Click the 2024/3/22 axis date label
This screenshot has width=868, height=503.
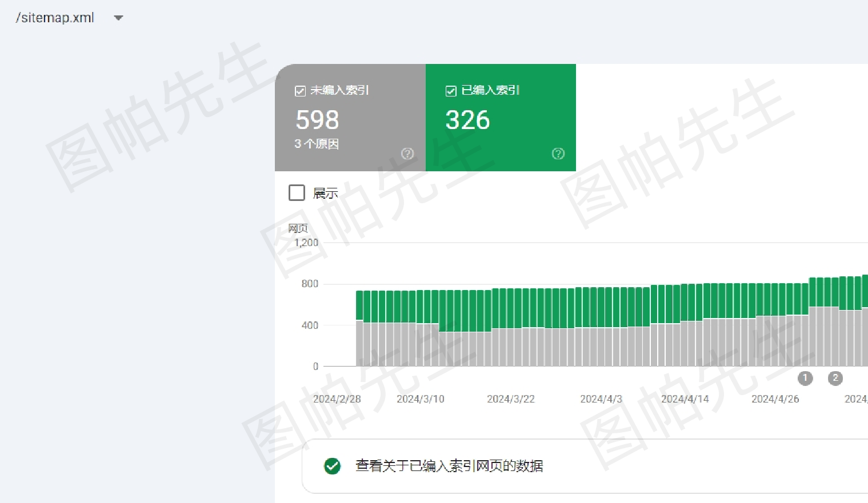coord(511,399)
